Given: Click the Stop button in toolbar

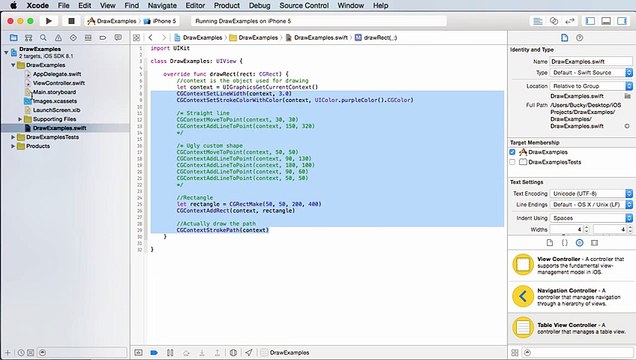Looking at the screenshot, I should point(71,21).
